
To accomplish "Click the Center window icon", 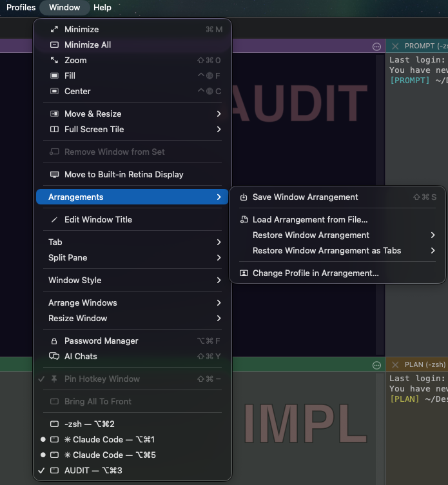I will point(54,91).
